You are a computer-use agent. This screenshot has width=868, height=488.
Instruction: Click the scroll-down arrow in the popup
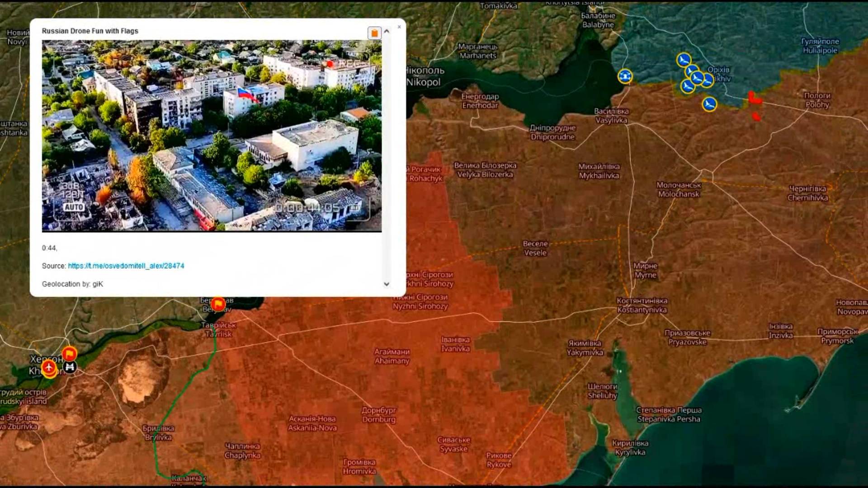pyautogui.click(x=386, y=283)
